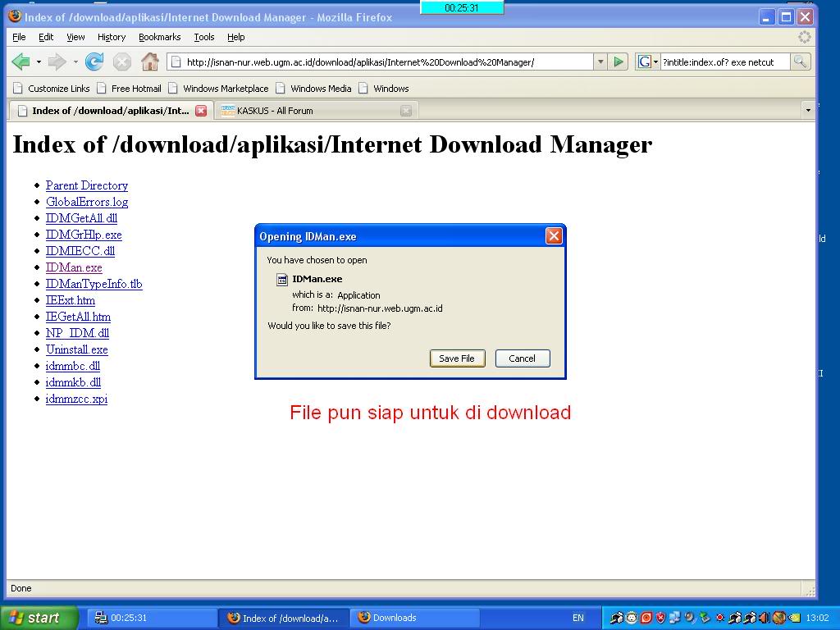This screenshot has height=630, width=840.
Task: Open the 00:25:31 recorder taskbar item
Action: [151, 618]
